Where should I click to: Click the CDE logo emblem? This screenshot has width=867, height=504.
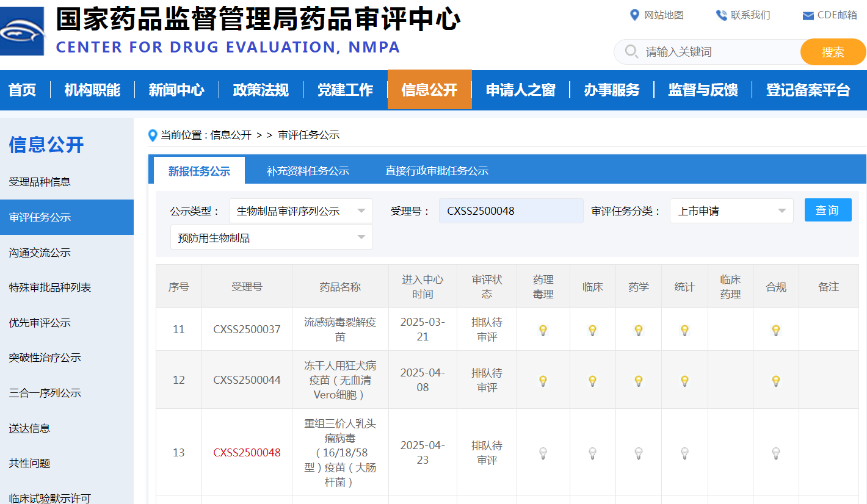point(22,31)
